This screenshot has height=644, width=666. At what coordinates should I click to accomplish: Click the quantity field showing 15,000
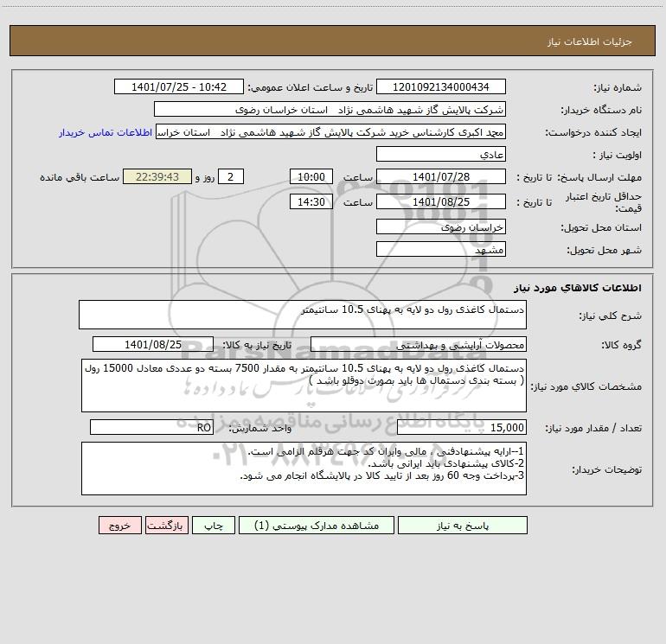click(x=462, y=427)
